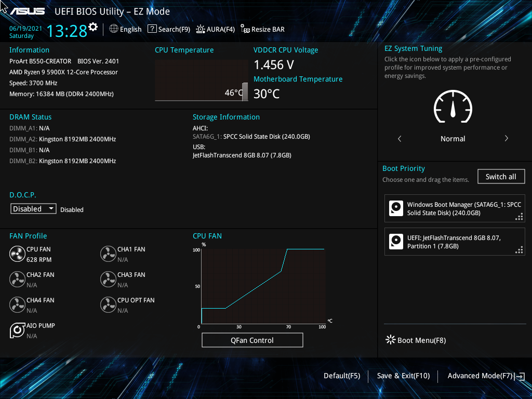
Task: Click the CHA3 FAN icon
Action: [x=108, y=279]
